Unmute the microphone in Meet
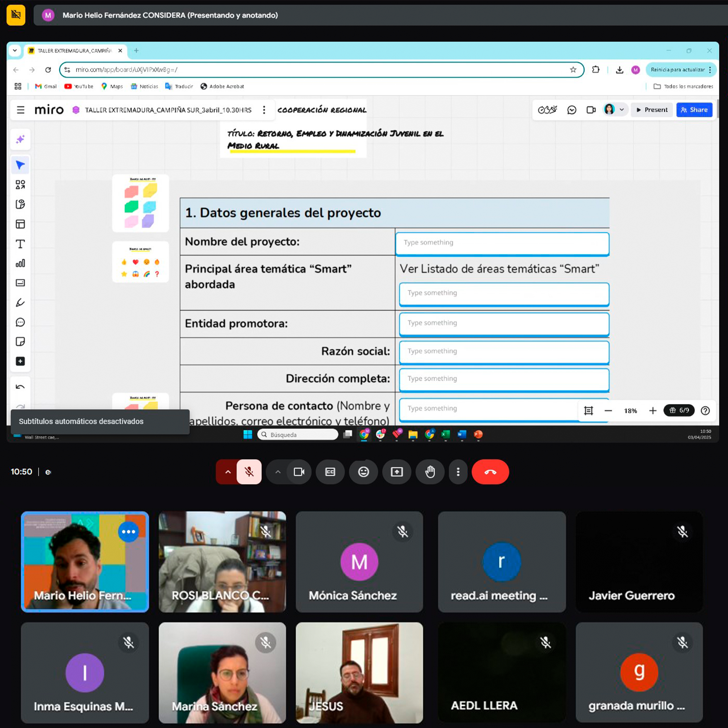 [249, 472]
